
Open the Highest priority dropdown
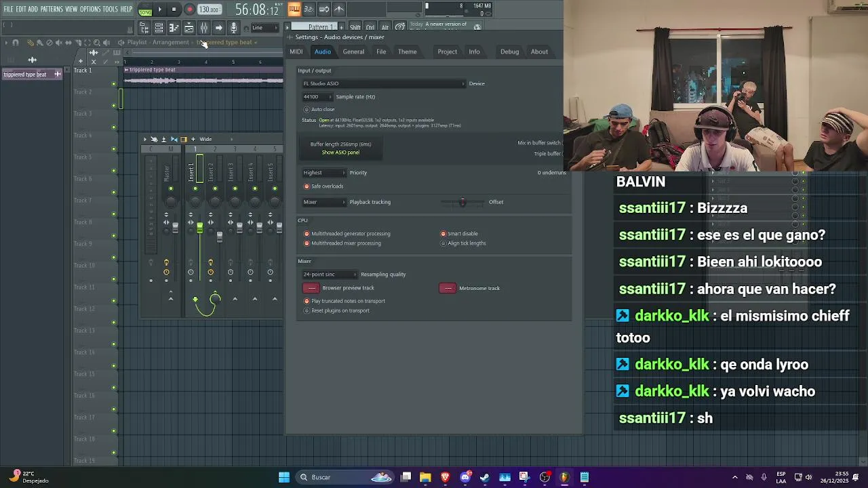[324, 173]
